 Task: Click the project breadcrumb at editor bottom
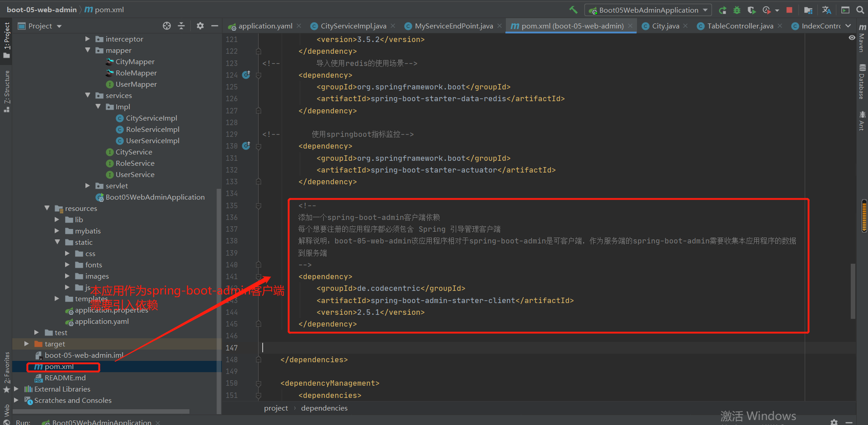click(276, 408)
